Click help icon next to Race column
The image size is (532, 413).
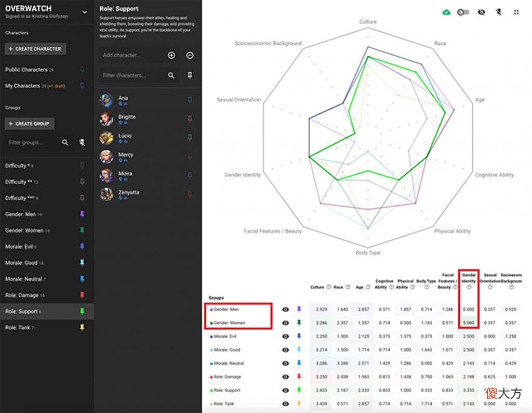click(x=348, y=287)
